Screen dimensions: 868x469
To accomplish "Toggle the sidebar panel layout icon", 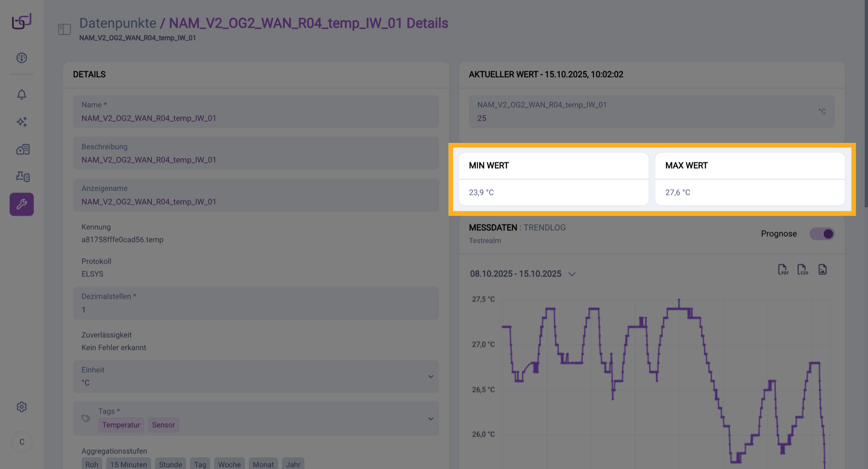I will coord(65,29).
